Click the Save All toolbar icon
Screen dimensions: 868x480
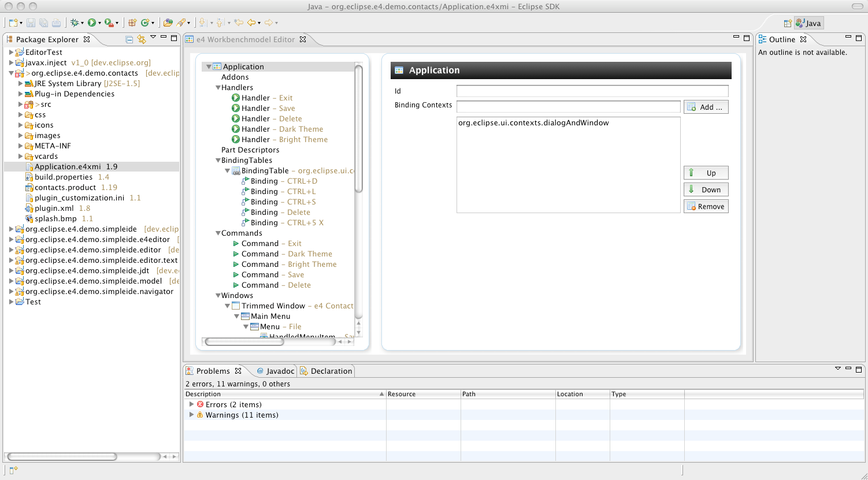tap(43, 23)
